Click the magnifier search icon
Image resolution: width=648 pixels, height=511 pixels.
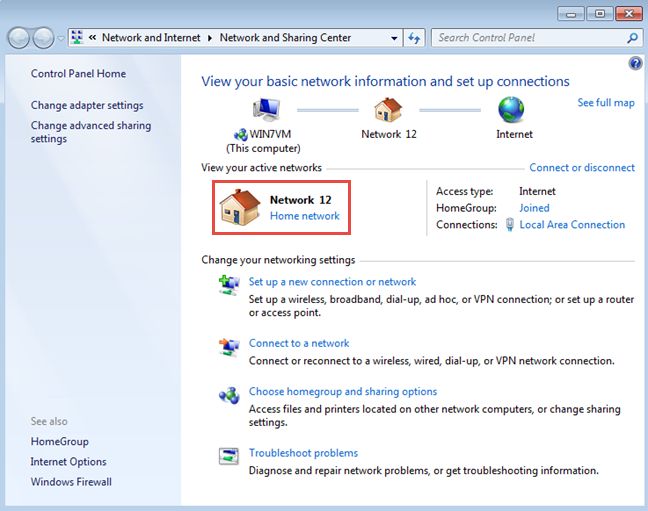pos(632,38)
